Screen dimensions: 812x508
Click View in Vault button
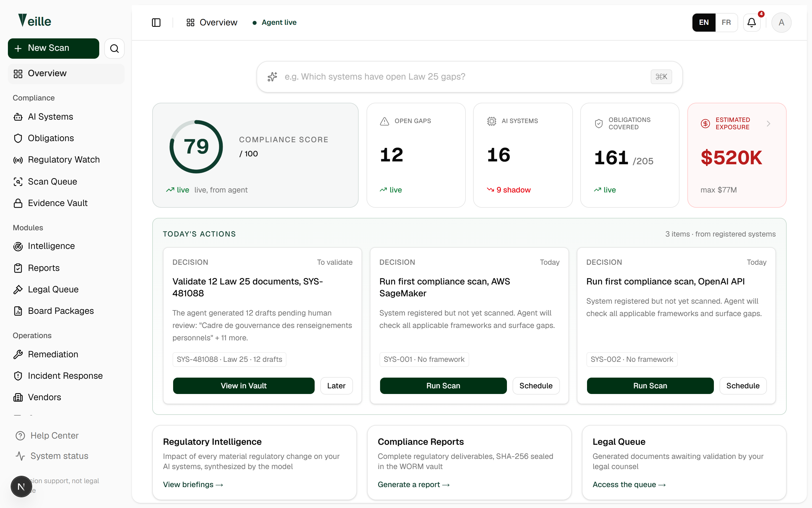coord(244,386)
